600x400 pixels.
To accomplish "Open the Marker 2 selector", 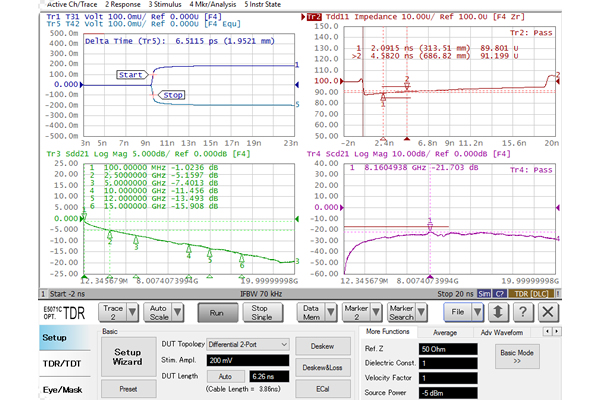I will (356, 314).
